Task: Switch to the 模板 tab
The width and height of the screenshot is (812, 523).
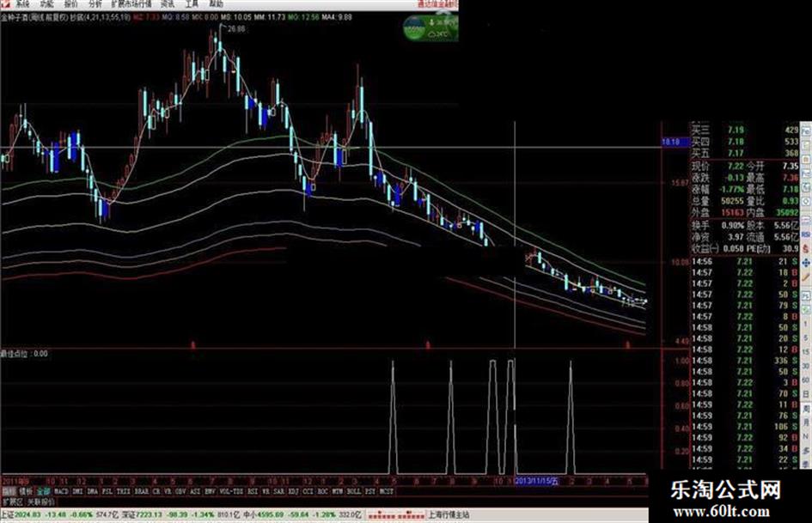Action: coord(26,491)
